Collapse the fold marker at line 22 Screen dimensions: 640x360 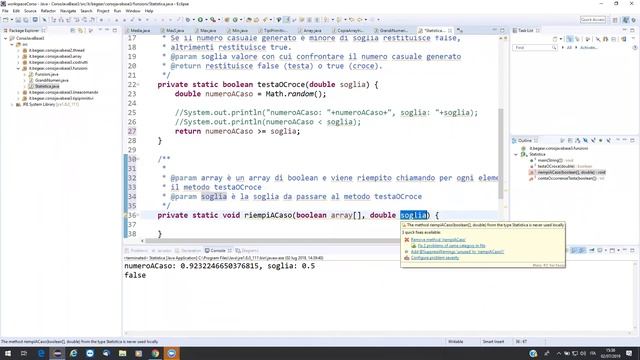tap(138, 84)
